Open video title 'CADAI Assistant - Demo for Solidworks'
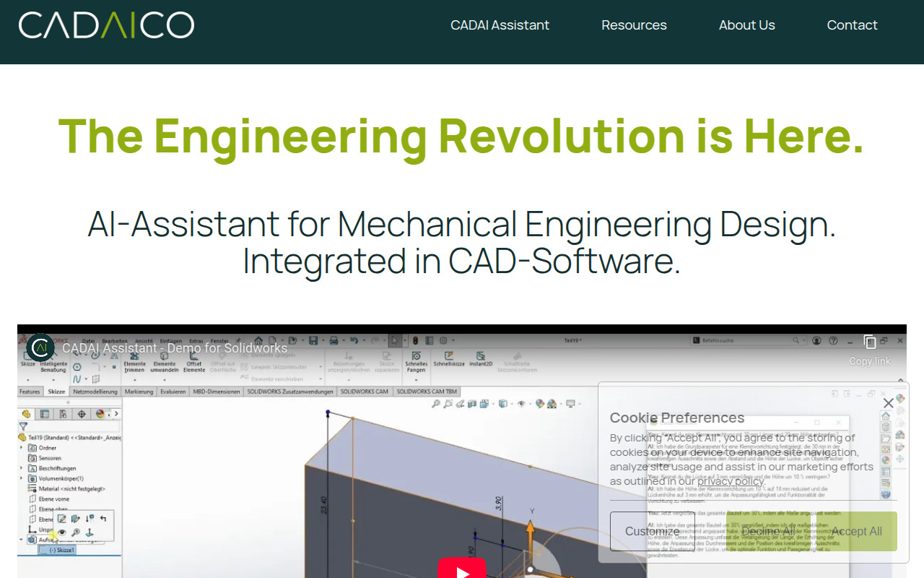 click(175, 348)
